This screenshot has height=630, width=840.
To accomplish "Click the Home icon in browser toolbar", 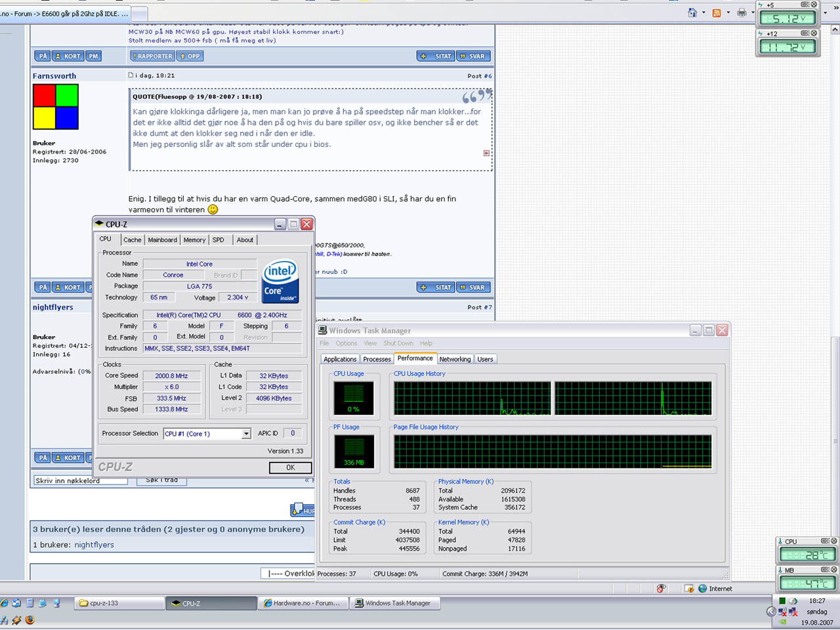I will coord(692,12).
